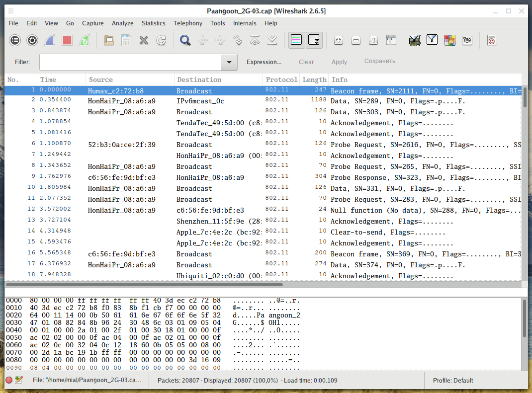
Task: Open the coloring rules icon
Action: click(449, 40)
